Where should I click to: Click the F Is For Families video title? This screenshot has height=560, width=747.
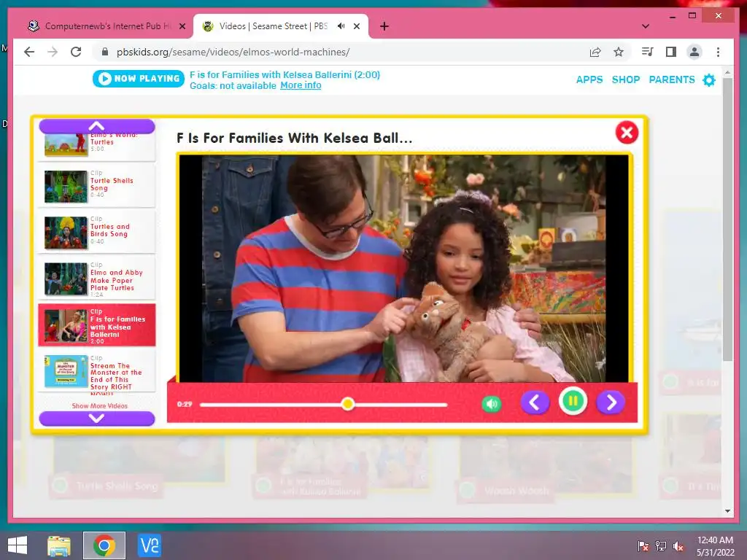coord(295,138)
